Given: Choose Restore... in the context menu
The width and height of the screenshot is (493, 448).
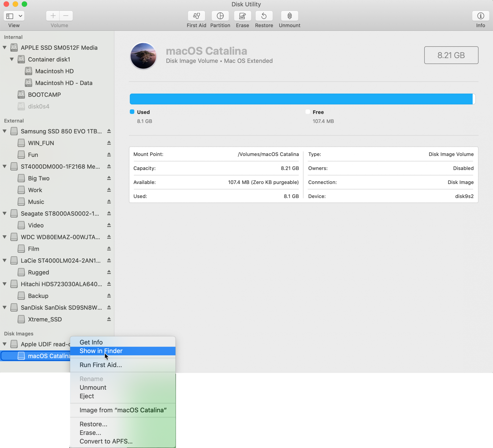Looking at the screenshot, I should pos(123,424).
